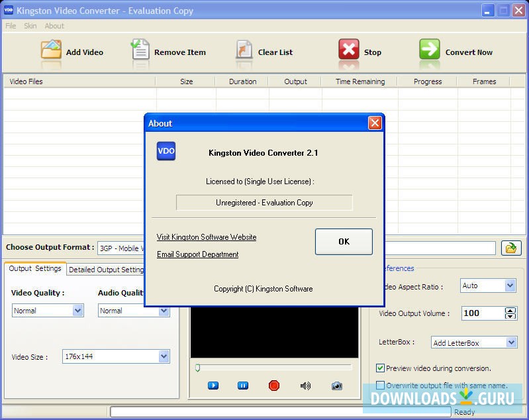Switch to the Output Settings tab
The height and width of the screenshot is (420, 529).
[x=35, y=268]
